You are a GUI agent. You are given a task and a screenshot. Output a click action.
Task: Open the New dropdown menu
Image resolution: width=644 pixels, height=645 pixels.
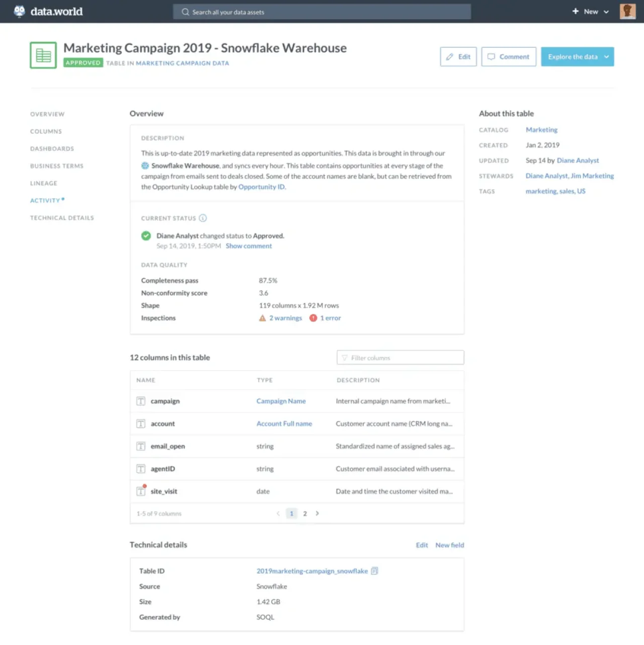(x=591, y=12)
